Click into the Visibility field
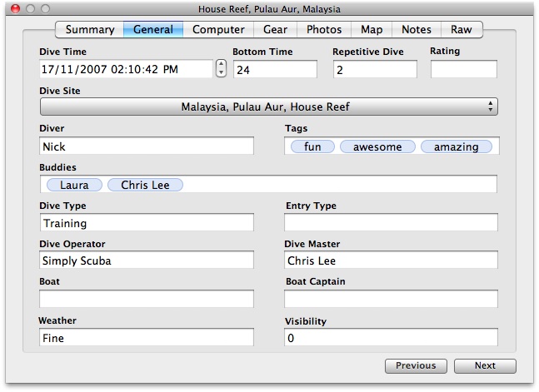The image size is (539, 392). click(x=391, y=339)
